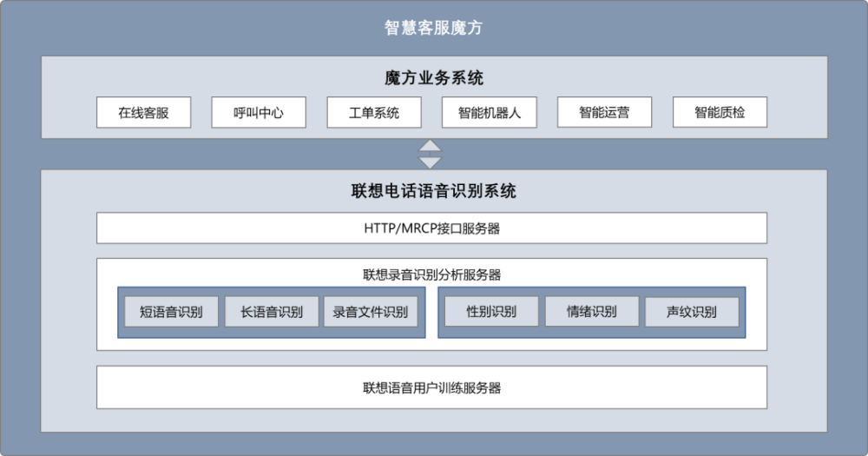Click the 联想电话语音识别系统 heading

(433, 191)
